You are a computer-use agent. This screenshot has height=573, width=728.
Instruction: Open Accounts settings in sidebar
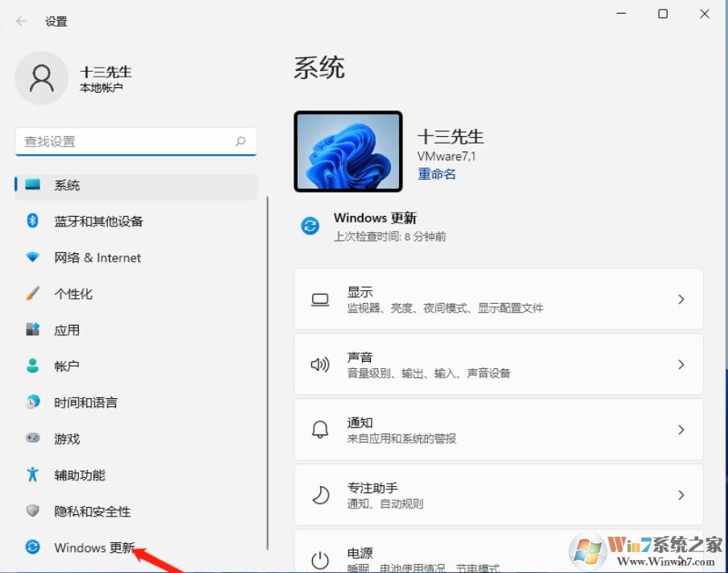pyautogui.click(x=67, y=366)
